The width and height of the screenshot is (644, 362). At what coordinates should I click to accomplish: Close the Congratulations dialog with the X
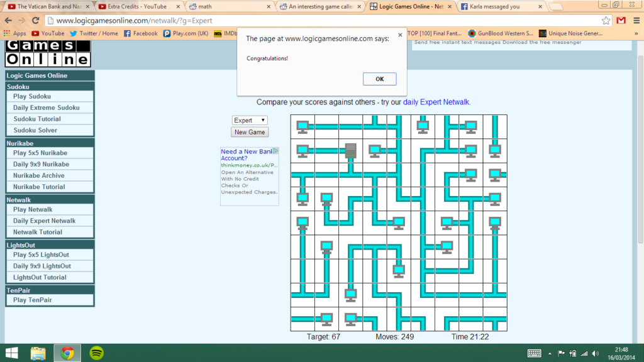400,35
